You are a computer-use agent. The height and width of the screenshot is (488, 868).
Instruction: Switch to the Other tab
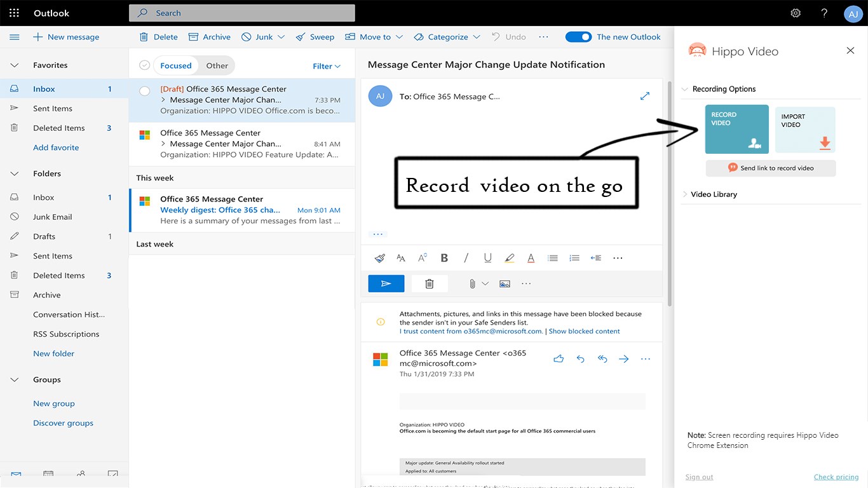(x=217, y=65)
